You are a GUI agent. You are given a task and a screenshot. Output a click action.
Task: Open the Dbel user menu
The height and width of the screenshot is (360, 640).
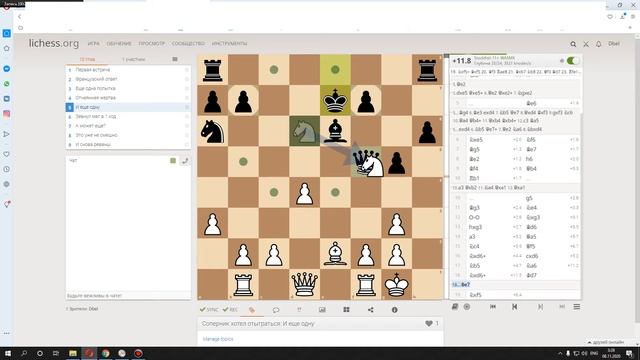pos(614,44)
